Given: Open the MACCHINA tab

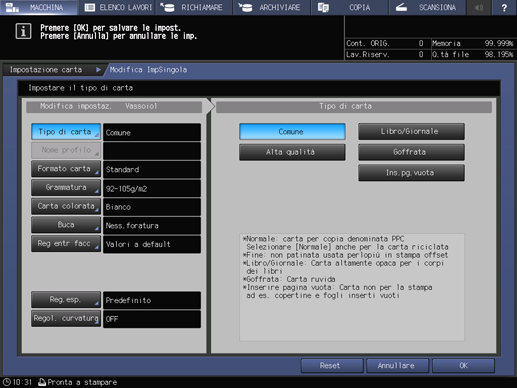Looking at the screenshot, I should pos(38,7).
